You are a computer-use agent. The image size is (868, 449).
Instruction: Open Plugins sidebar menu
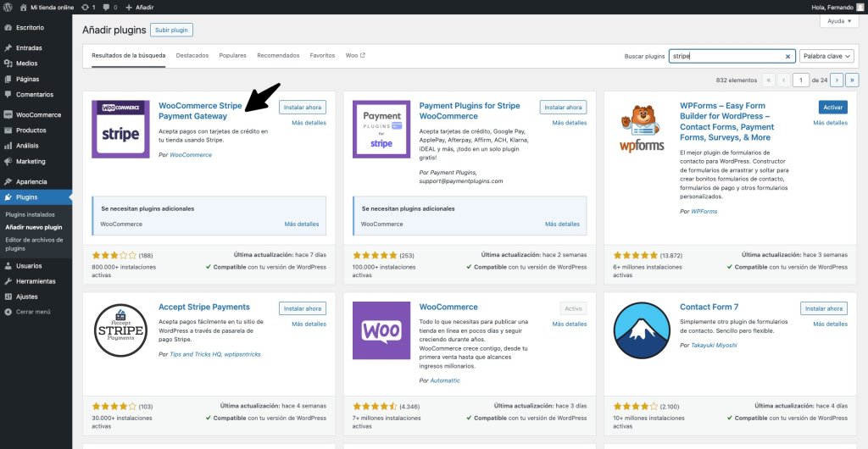pos(36,197)
